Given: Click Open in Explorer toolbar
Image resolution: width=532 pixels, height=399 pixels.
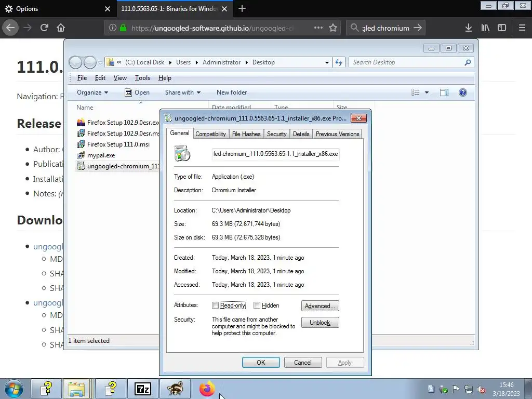Looking at the screenshot, I should tap(137, 92).
